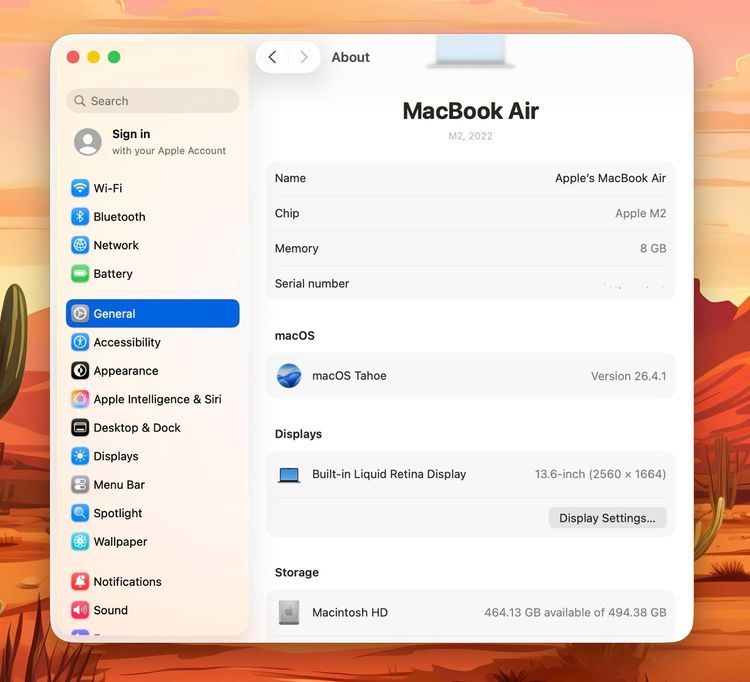The height and width of the screenshot is (682, 750).
Task: Click the magnifier icon in Search field
Action: click(80, 101)
